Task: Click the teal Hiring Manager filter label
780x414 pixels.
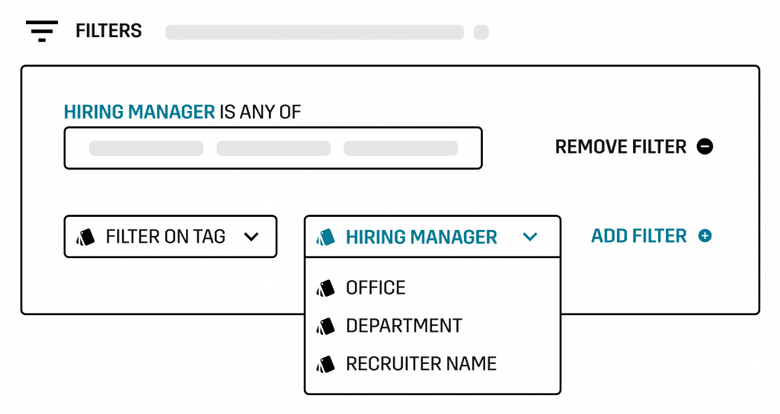Action: tap(139, 112)
